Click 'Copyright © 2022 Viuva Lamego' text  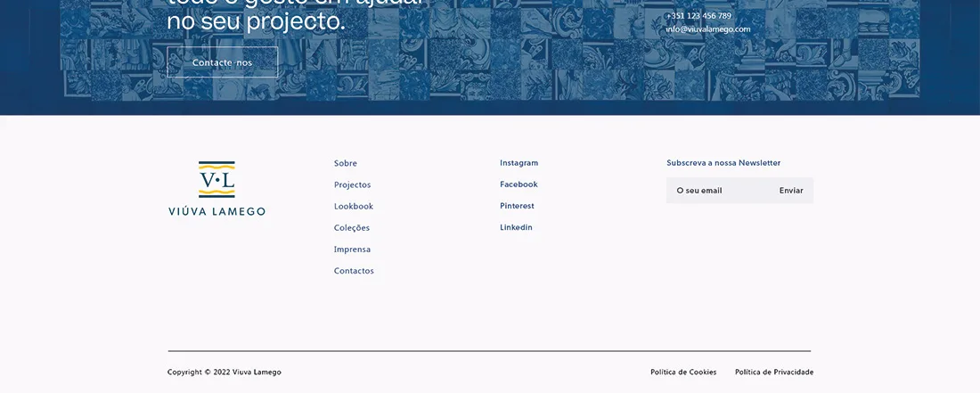tap(225, 372)
